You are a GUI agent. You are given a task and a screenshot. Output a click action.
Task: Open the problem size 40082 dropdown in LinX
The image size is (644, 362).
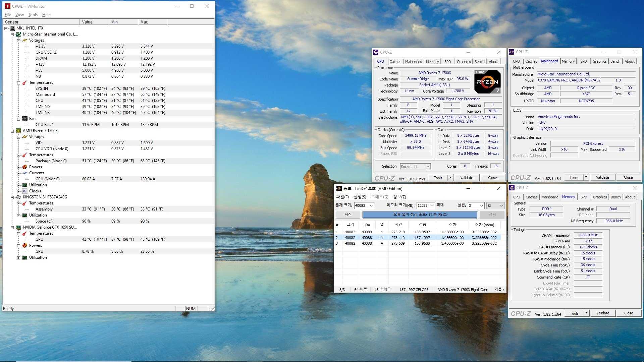371,205
